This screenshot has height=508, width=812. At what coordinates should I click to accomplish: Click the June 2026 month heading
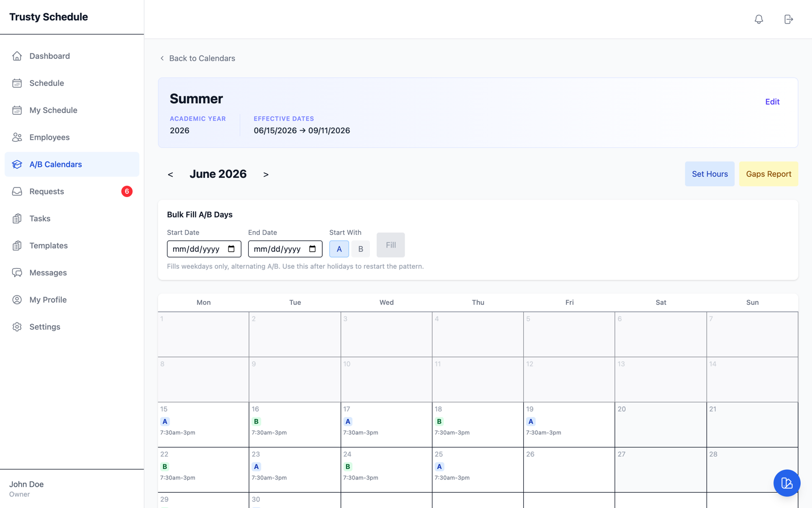click(x=218, y=174)
